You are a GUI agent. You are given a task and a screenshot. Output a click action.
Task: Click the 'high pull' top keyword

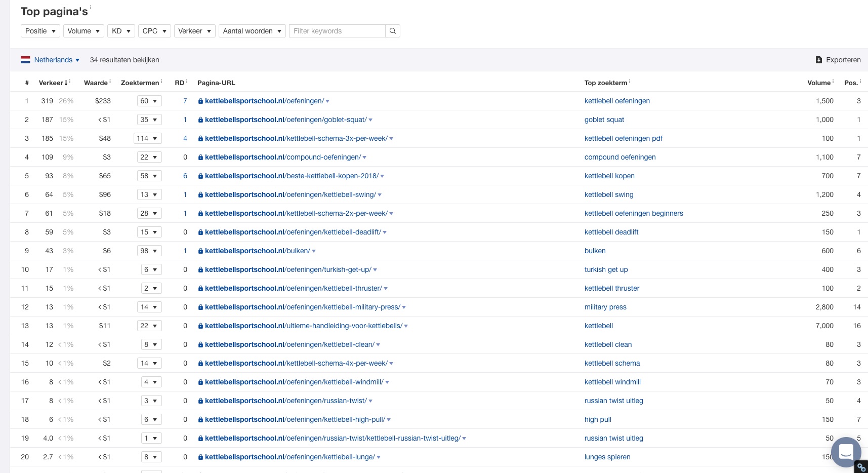click(598, 419)
